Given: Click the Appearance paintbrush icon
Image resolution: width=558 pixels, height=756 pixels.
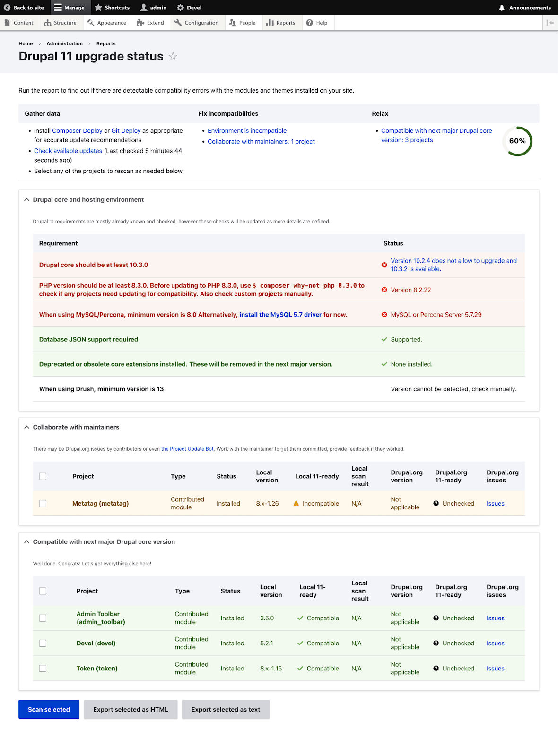Looking at the screenshot, I should 91,23.
